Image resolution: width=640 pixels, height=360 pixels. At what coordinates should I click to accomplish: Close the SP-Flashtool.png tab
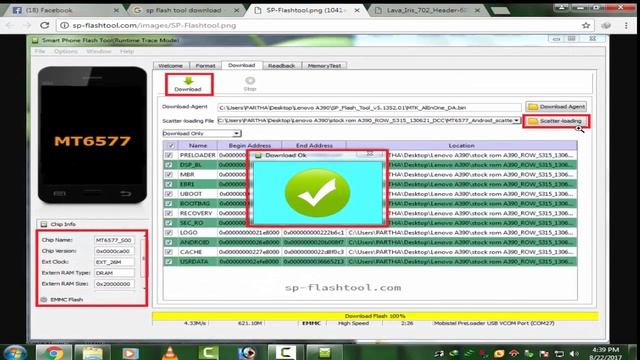click(x=357, y=10)
